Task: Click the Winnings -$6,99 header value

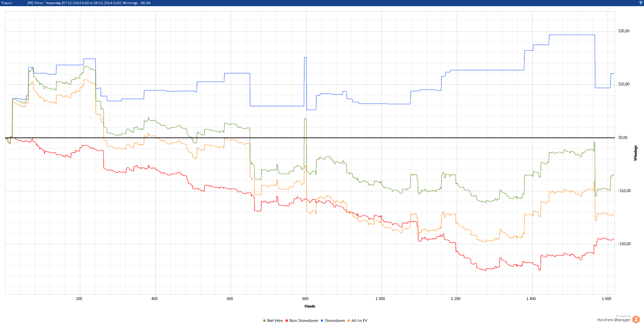Action: [x=136, y=3]
